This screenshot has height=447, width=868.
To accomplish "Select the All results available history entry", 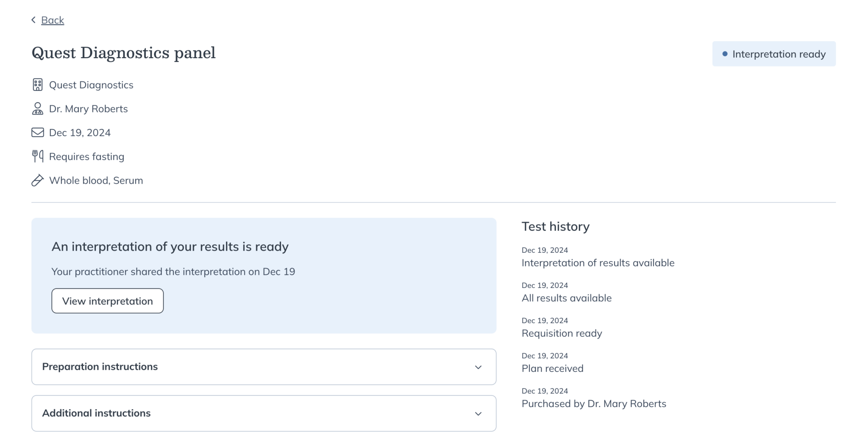I will [566, 298].
